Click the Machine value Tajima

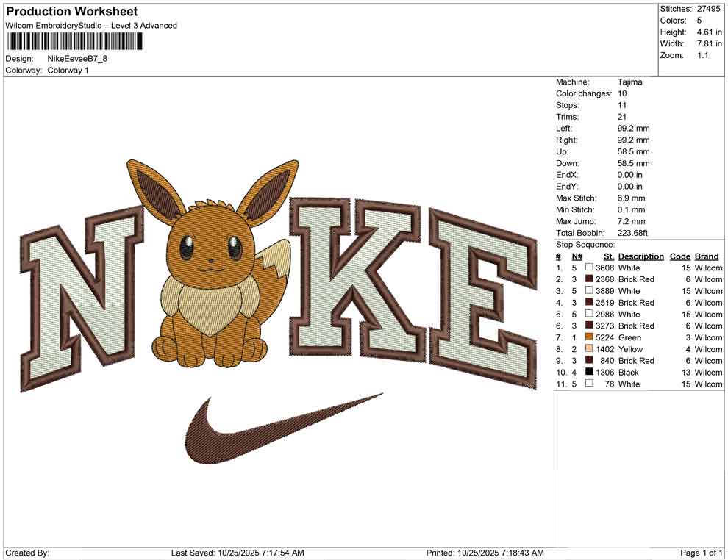pyautogui.click(x=629, y=82)
